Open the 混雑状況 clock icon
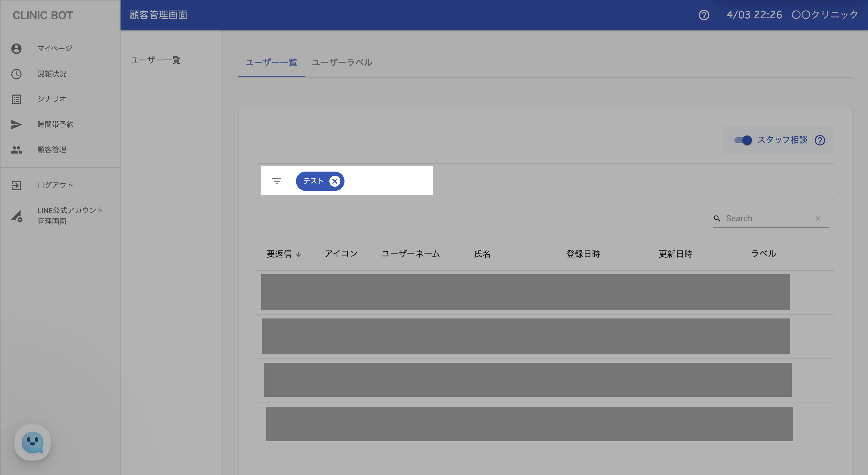 coord(16,74)
